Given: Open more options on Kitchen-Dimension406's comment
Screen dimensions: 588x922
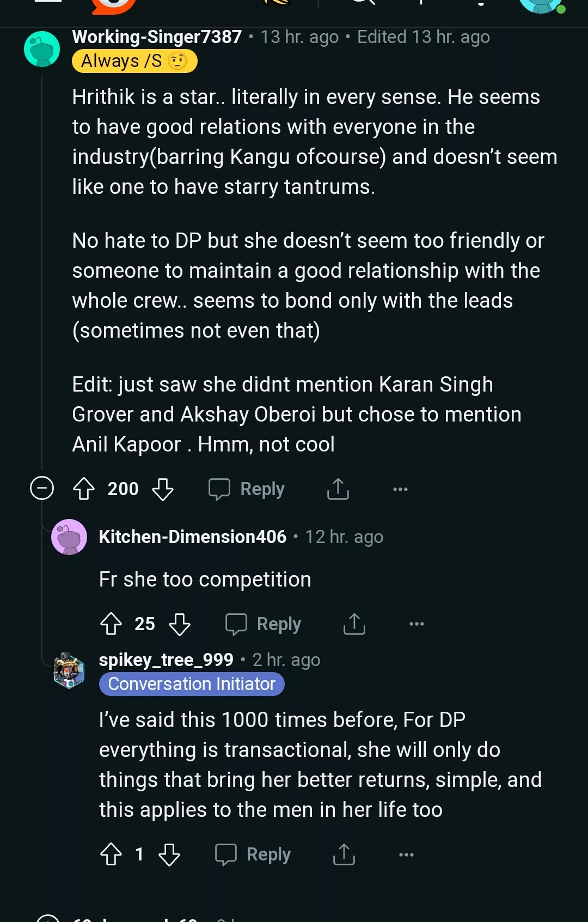Looking at the screenshot, I should [x=416, y=624].
